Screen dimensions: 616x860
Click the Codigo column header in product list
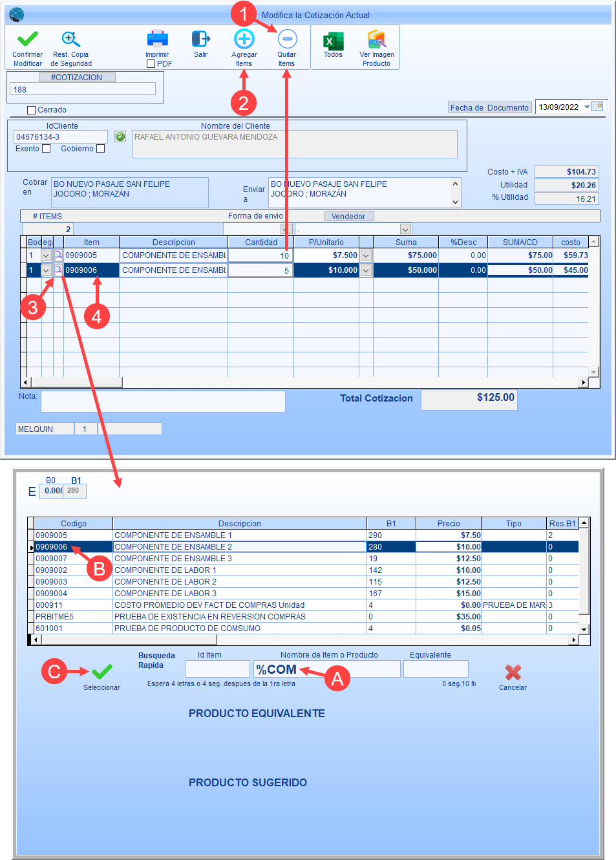(x=74, y=524)
